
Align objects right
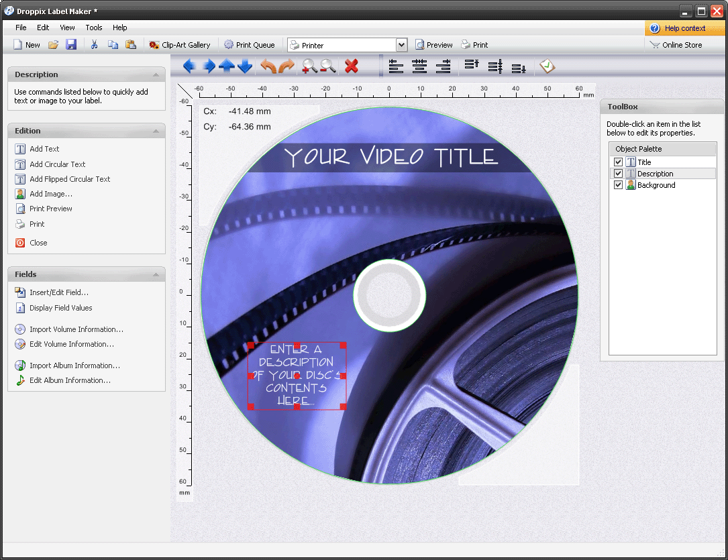click(444, 66)
